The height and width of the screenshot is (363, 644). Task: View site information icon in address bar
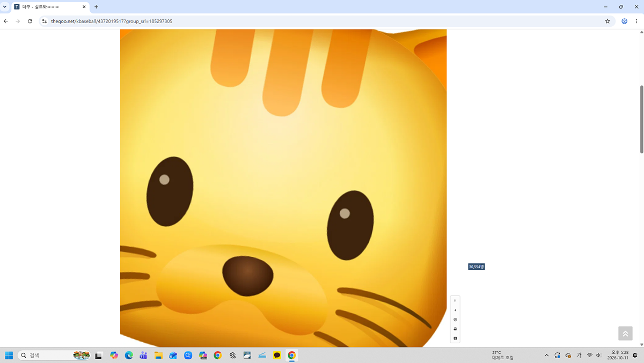[x=45, y=21]
